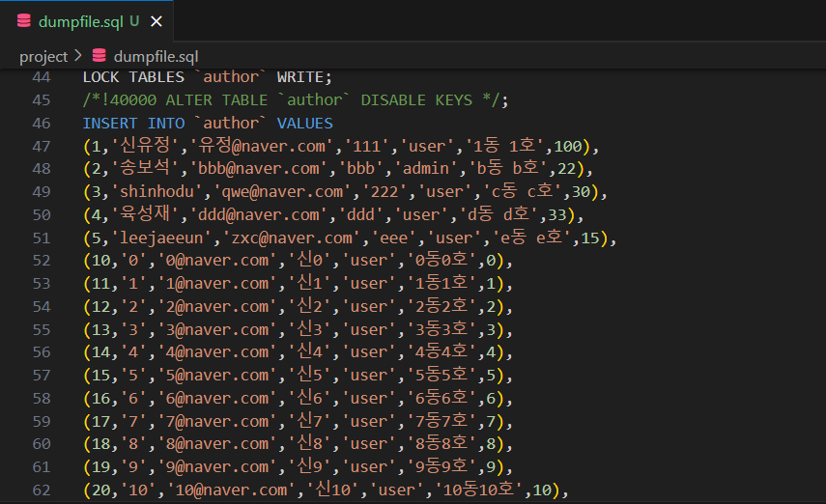Click line number 52 in the gutter
Viewport: 826px width, 504px height.
point(42,260)
